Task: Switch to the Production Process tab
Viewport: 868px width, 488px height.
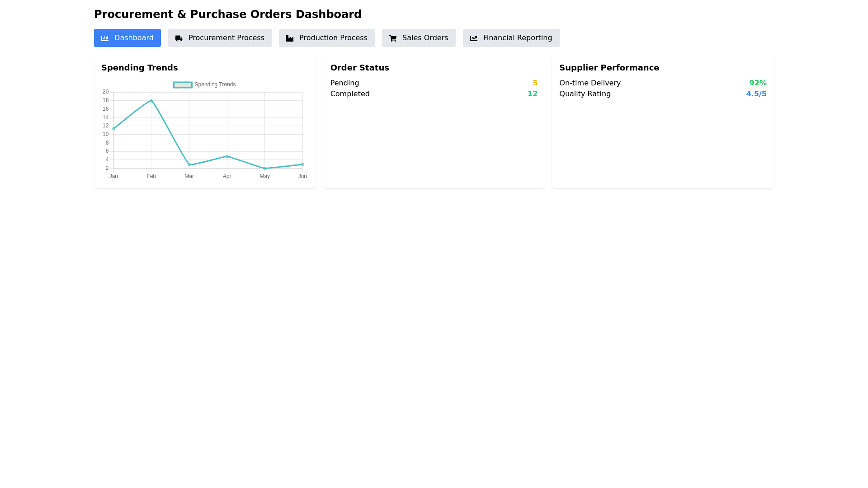Action: (x=333, y=38)
